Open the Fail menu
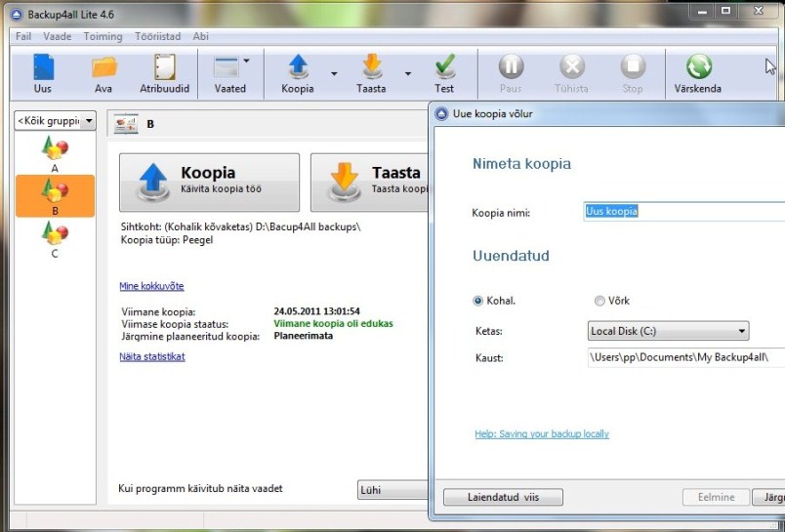The image size is (785, 532). pyautogui.click(x=23, y=36)
